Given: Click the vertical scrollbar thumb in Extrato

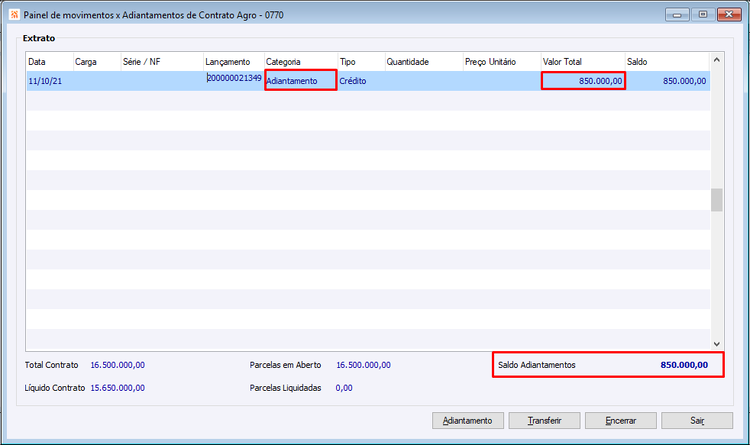Looking at the screenshot, I should coord(717,200).
